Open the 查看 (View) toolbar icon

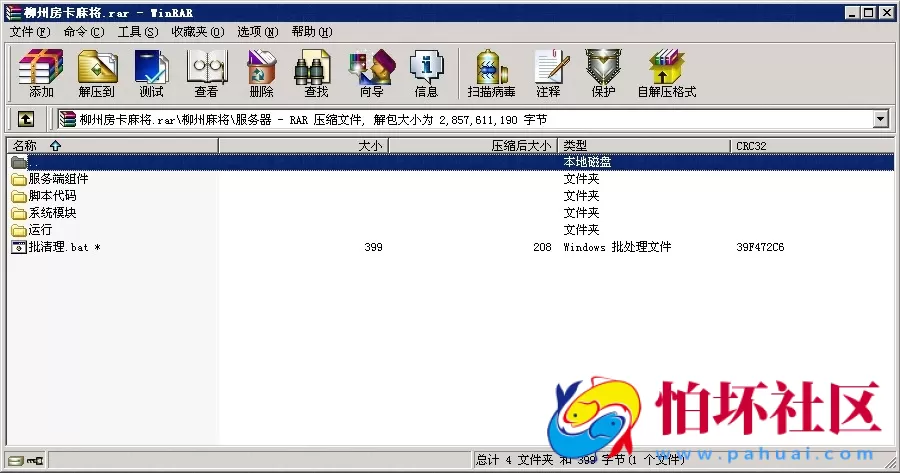click(207, 72)
